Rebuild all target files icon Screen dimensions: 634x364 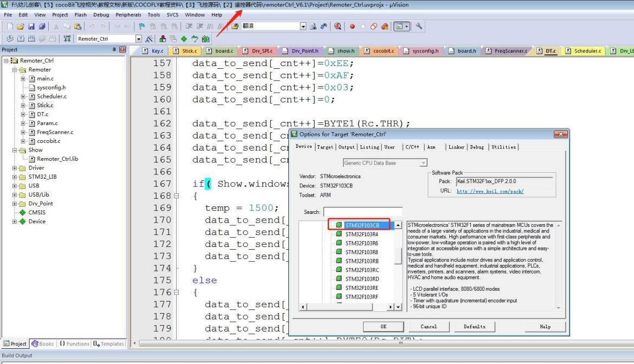31,39
